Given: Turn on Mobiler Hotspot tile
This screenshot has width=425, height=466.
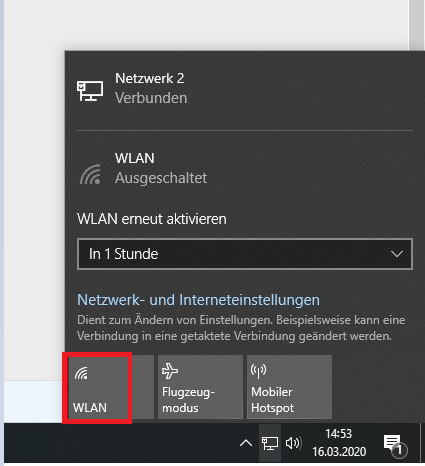Looking at the screenshot, I should (x=289, y=387).
